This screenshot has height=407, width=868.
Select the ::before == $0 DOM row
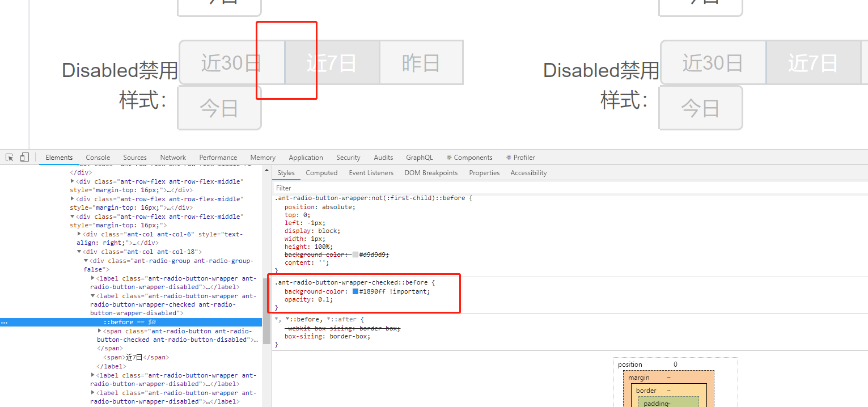tap(131, 322)
